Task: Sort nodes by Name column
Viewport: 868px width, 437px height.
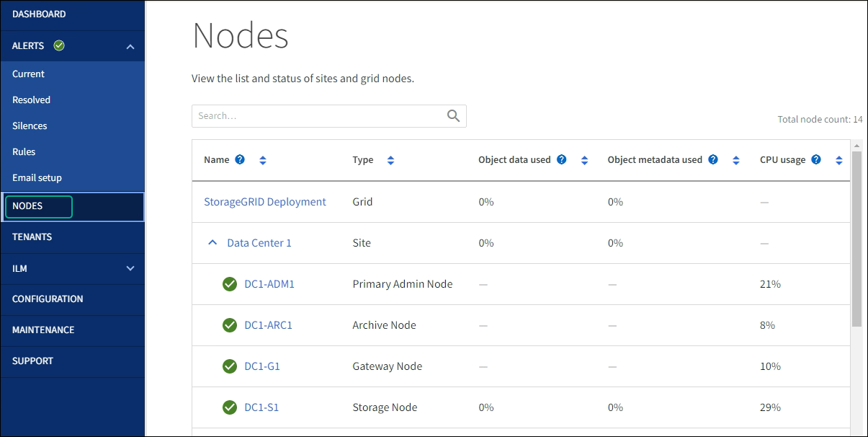Action: (263, 160)
